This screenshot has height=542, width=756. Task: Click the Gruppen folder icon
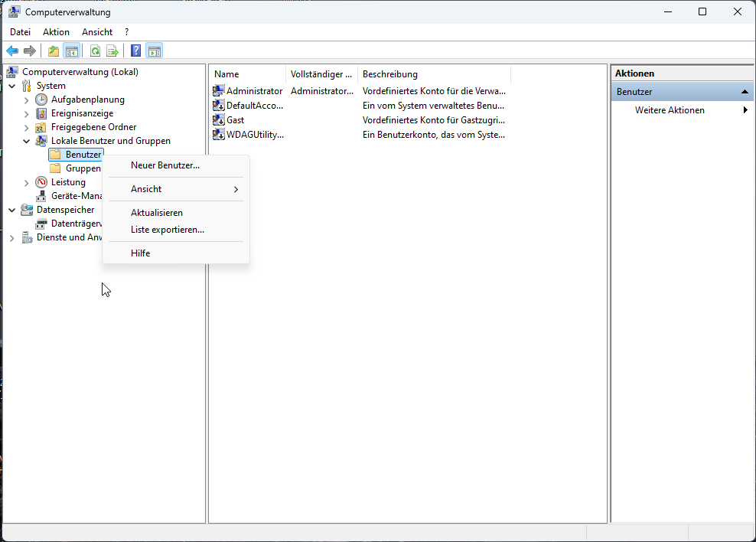pyautogui.click(x=55, y=168)
